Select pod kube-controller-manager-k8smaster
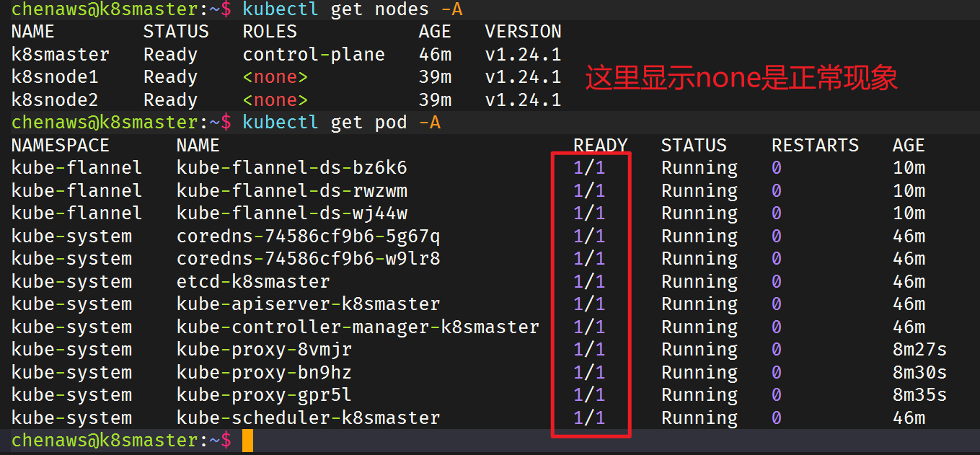 pos(358,327)
